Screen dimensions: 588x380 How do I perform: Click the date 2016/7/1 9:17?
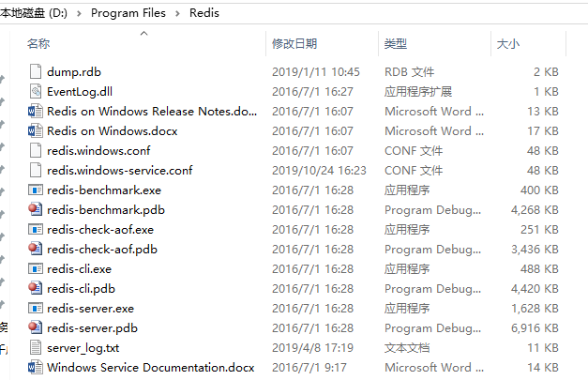[309, 368]
